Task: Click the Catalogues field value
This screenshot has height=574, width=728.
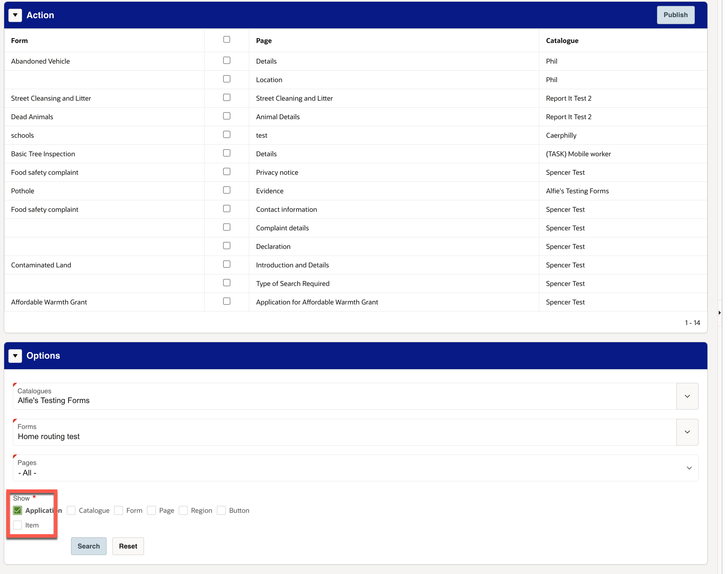Action: click(53, 401)
